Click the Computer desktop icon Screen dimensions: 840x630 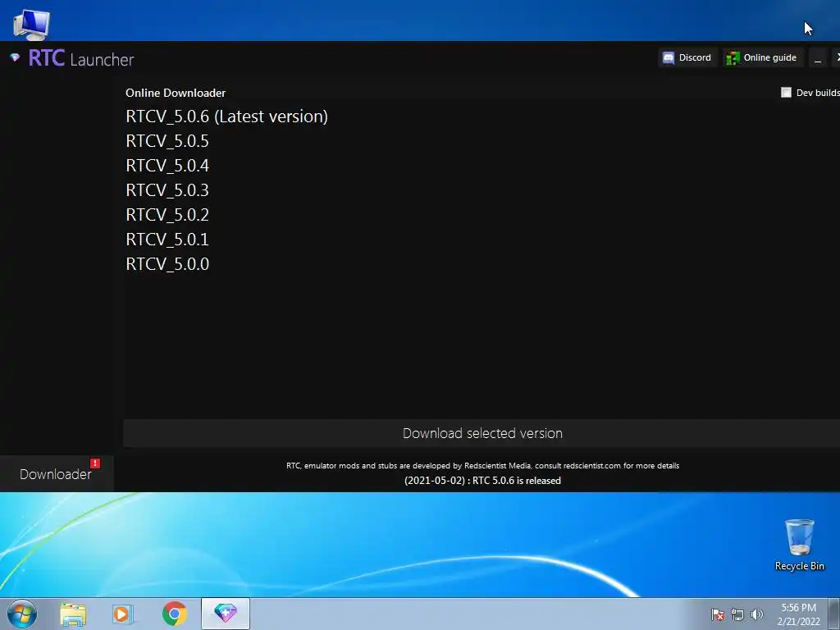coord(32,24)
